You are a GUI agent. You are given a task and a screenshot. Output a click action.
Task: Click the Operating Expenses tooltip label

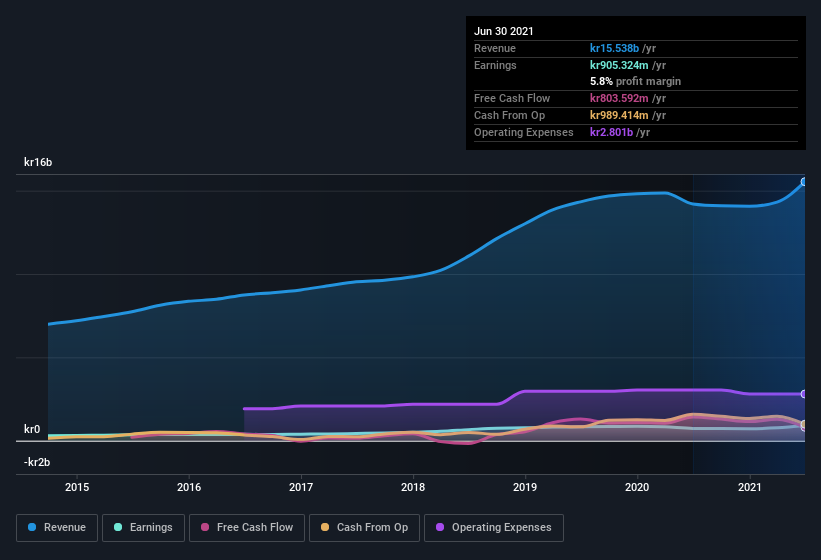[x=524, y=132]
